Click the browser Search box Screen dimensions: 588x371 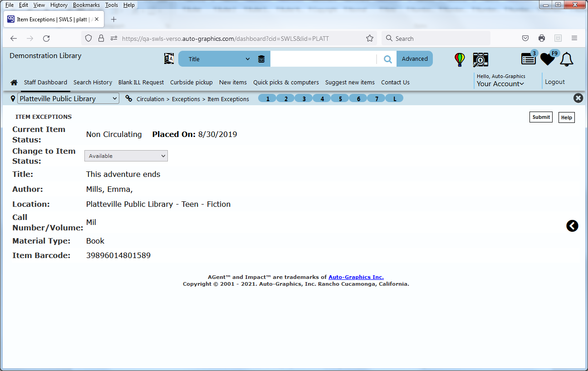pos(436,39)
